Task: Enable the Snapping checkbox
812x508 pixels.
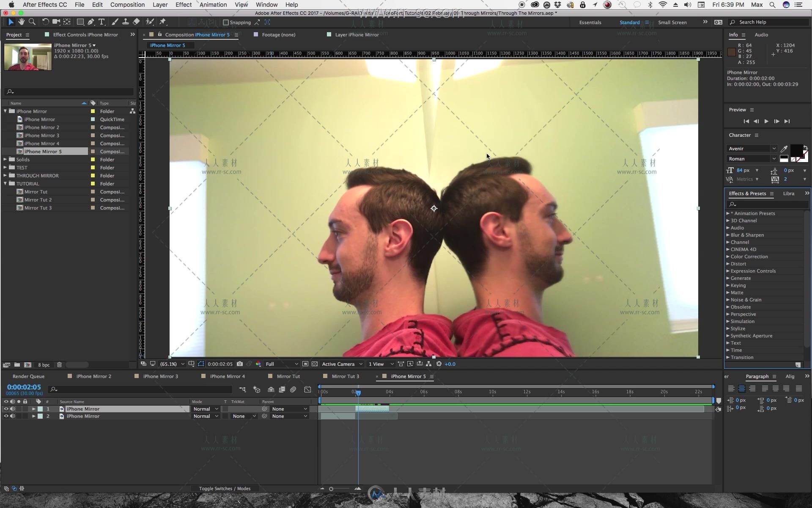Action: tap(226, 22)
